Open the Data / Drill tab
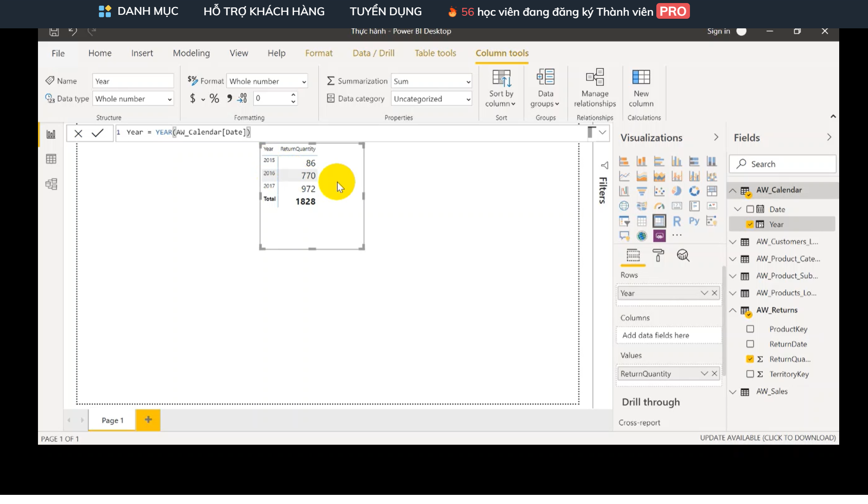 point(374,53)
